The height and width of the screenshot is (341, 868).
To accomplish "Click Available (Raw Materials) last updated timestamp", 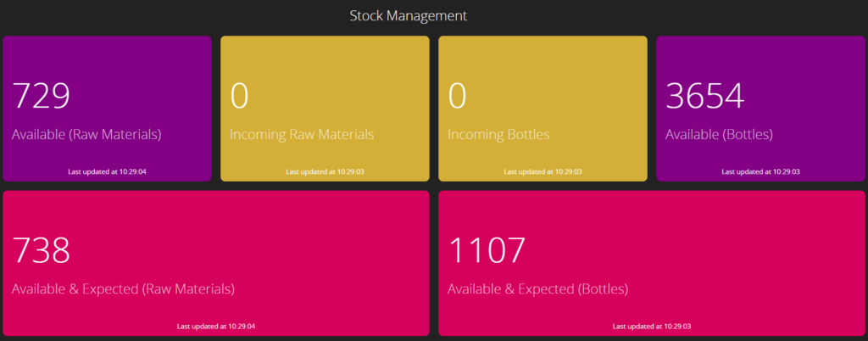I will coord(107,172).
